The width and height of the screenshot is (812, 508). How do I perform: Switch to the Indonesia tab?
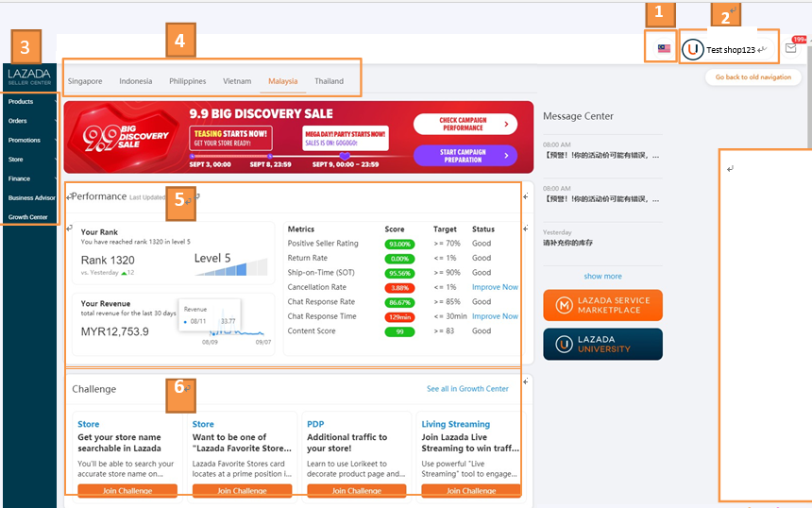pos(136,81)
